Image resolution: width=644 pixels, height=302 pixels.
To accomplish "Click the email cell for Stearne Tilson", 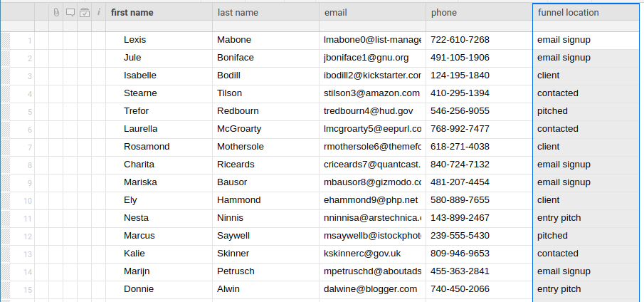I will pyautogui.click(x=371, y=93).
